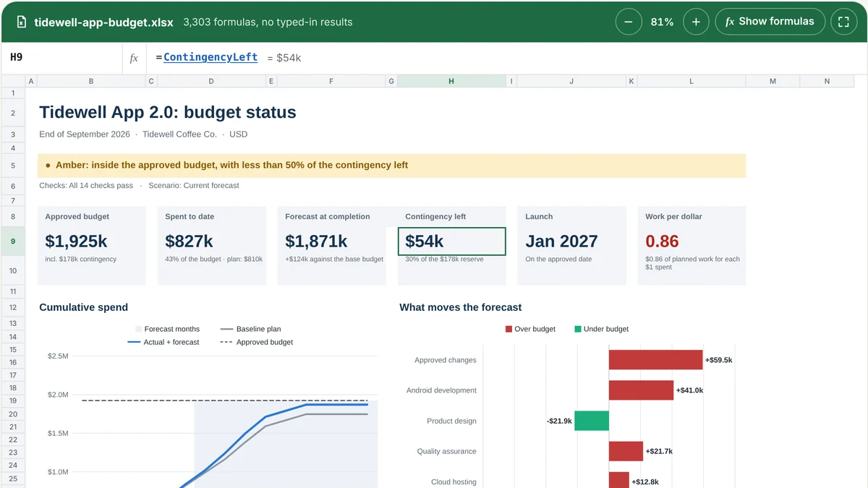Select the Contingency left cell $54k
Image resolution: width=868 pixels, height=488 pixels.
pos(451,241)
